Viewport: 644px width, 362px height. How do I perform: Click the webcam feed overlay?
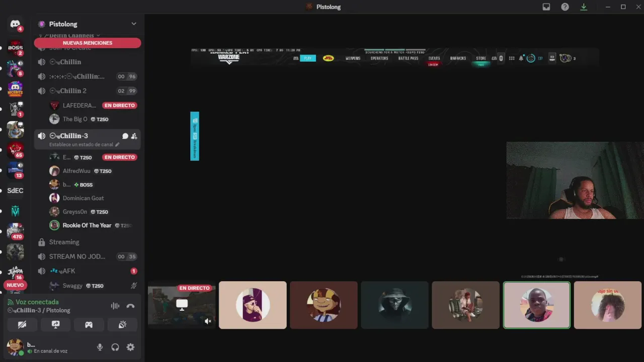575,180
